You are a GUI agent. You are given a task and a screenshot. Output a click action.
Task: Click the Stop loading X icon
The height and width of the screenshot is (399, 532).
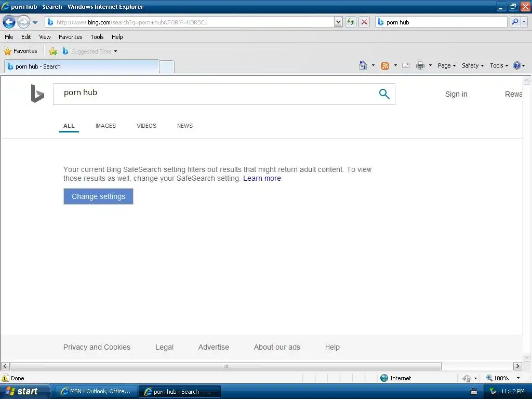[364, 22]
